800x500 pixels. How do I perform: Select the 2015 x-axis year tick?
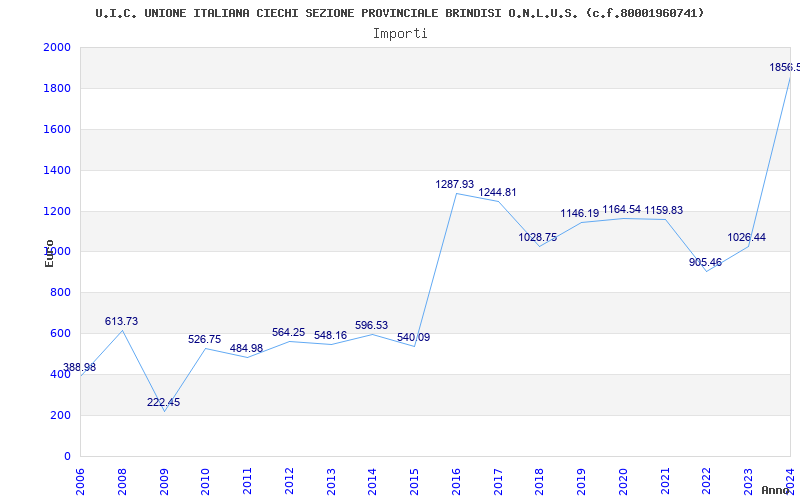click(414, 479)
